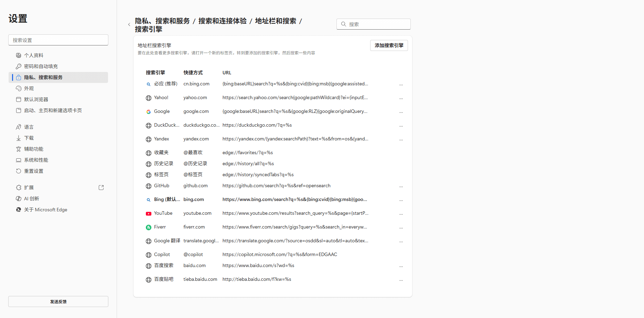Open 启动、主页和新建选项卡页 settings

(53, 110)
